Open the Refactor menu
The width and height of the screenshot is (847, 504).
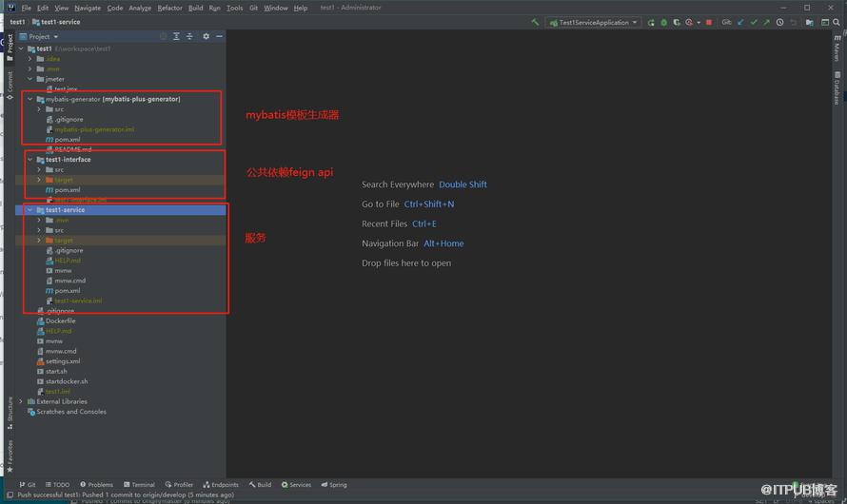(169, 8)
